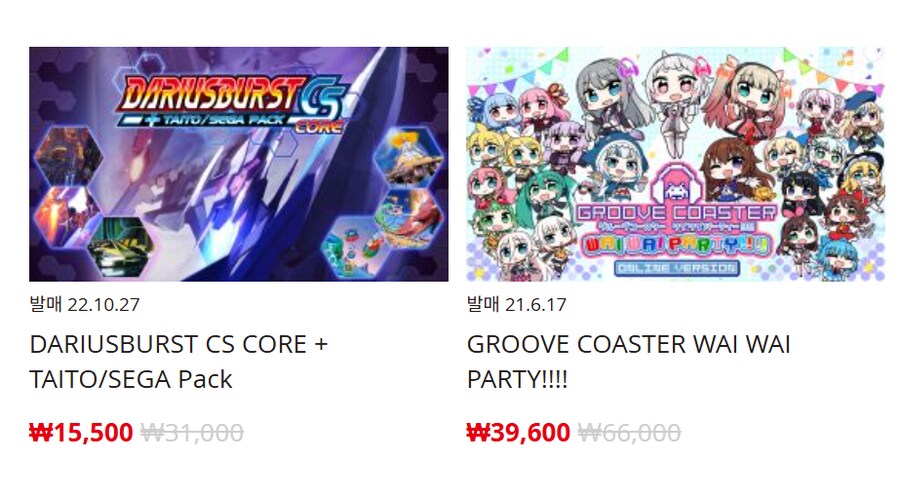Open the DARIUSBURST CS CORE game banner
Image resolution: width=900 pixels, height=498 pixels.
tap(239, 164)
